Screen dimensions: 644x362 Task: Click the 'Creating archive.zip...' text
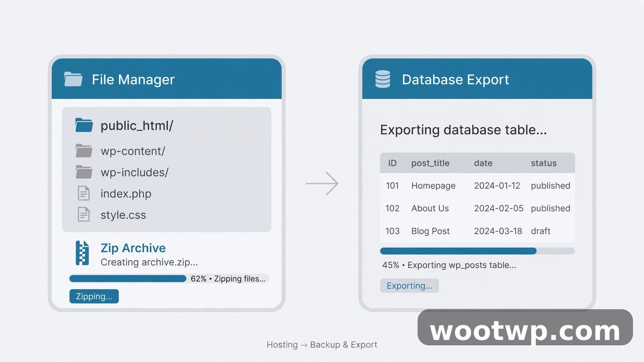149,262
